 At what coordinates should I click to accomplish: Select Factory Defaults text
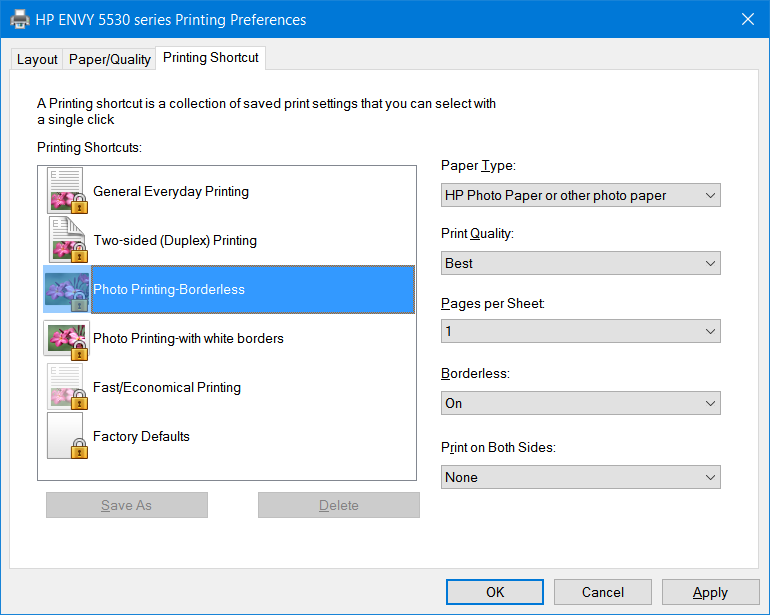click(x=141, y=436)
